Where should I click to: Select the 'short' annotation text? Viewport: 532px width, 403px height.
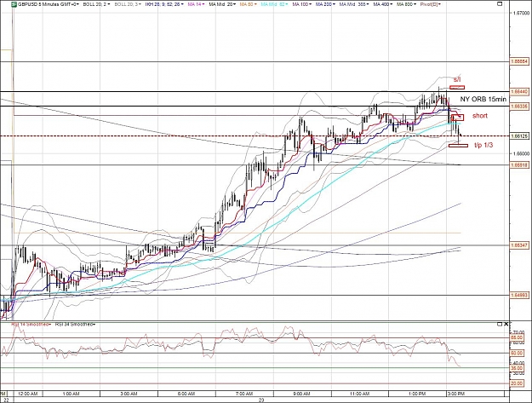click(480, 116)
